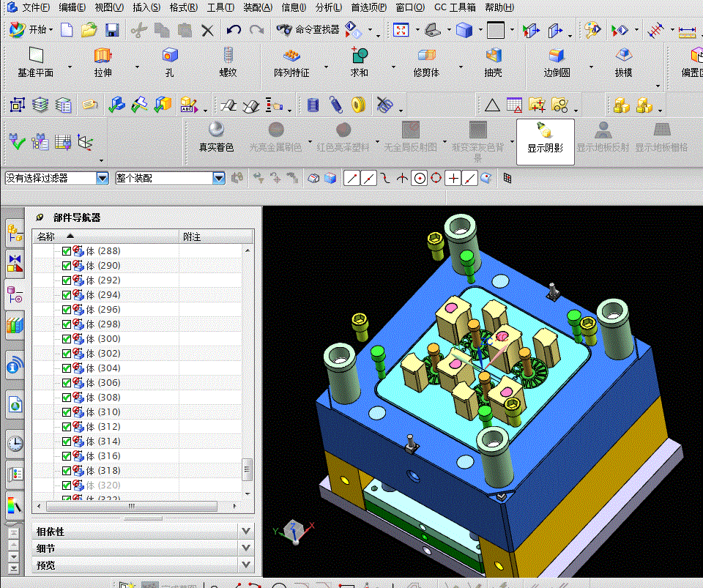The width and height of the screenshot is (703, 588).
Task: Click the Undo arrow icon
Action: (x=234, y=30)
